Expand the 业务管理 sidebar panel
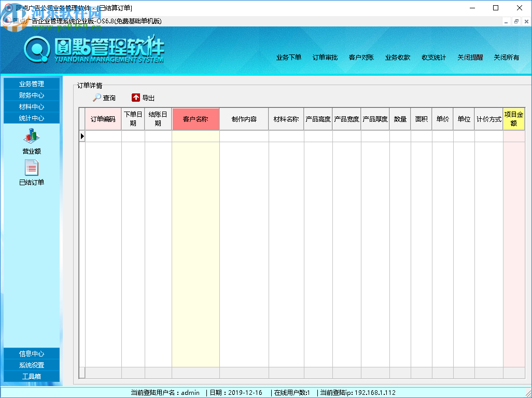This screenshot has width=532, height=398. pos(32,84)
